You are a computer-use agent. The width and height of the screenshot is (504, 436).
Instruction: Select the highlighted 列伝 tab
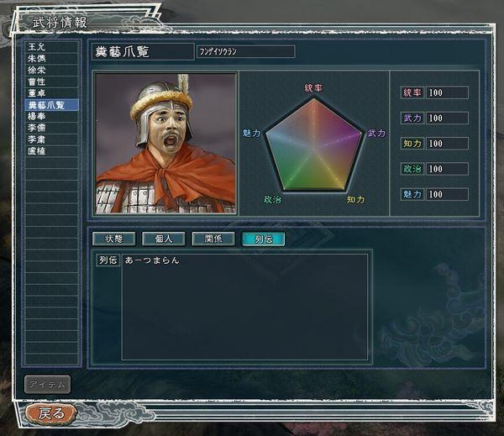tap(263, 239)
